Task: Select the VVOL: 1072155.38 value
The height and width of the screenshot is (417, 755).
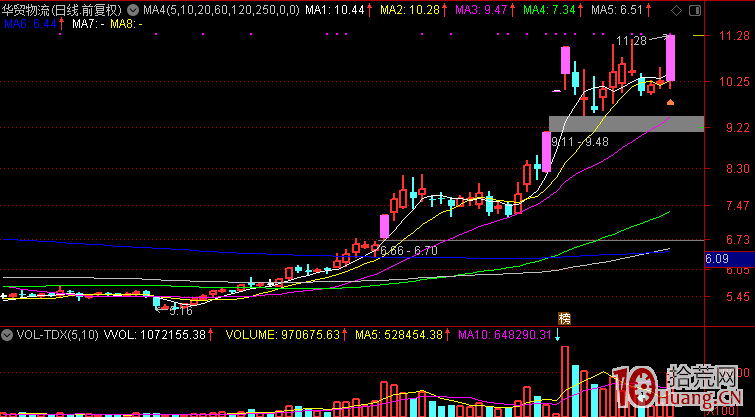Action: coord(155,335)
